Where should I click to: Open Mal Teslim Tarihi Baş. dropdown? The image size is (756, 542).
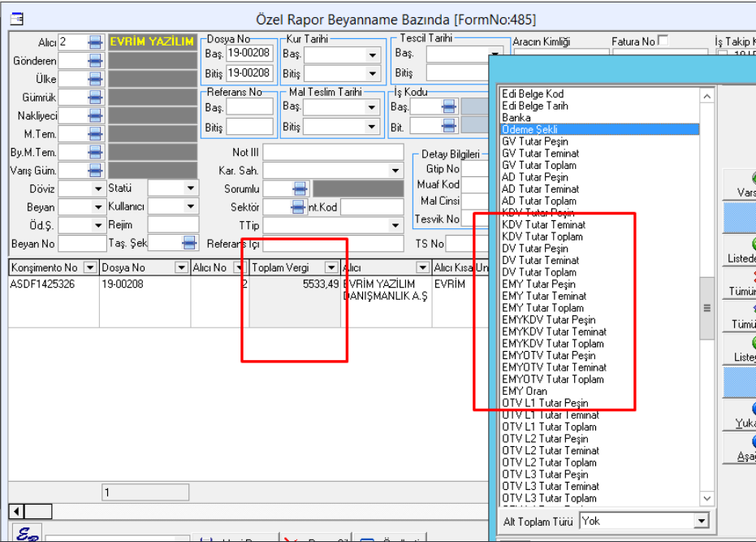coord(371,107)
